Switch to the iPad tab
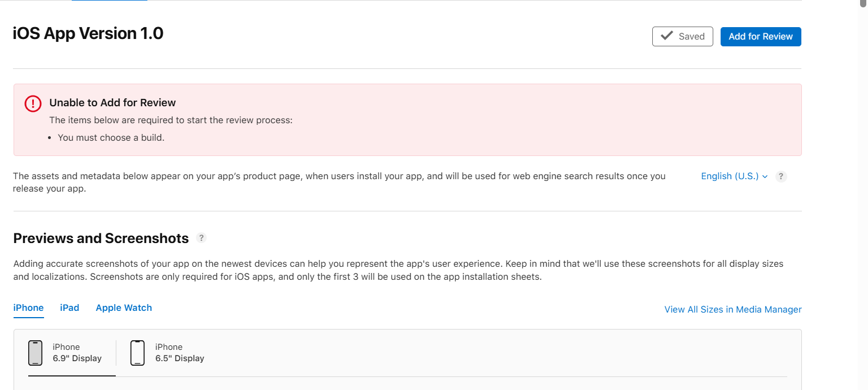868x390 pixels. [69, 308]
